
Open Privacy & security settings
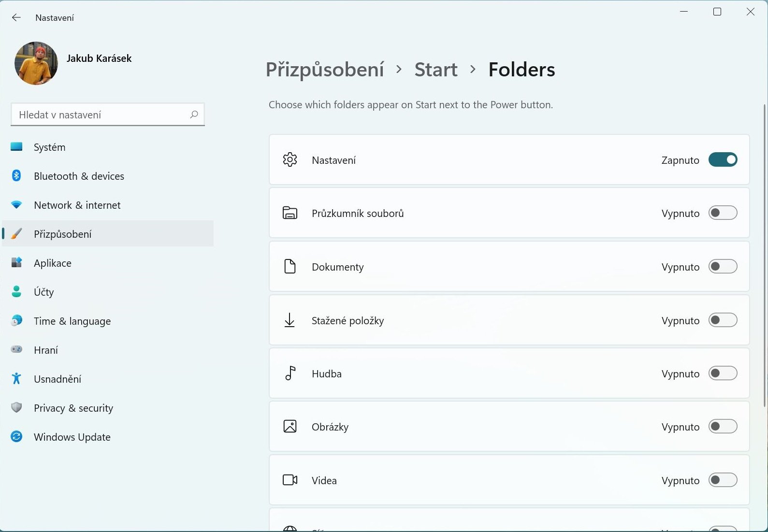108,408
